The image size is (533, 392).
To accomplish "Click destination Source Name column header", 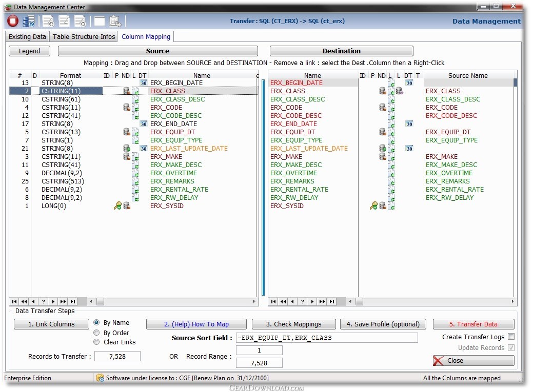I will click(x=468, y=75).
